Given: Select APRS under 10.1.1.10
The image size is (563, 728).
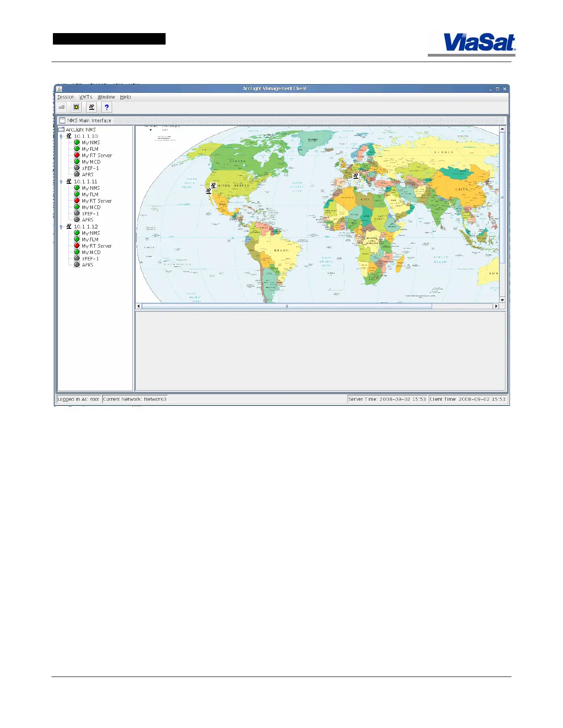Looking at the screenshot, I should 87,175.
